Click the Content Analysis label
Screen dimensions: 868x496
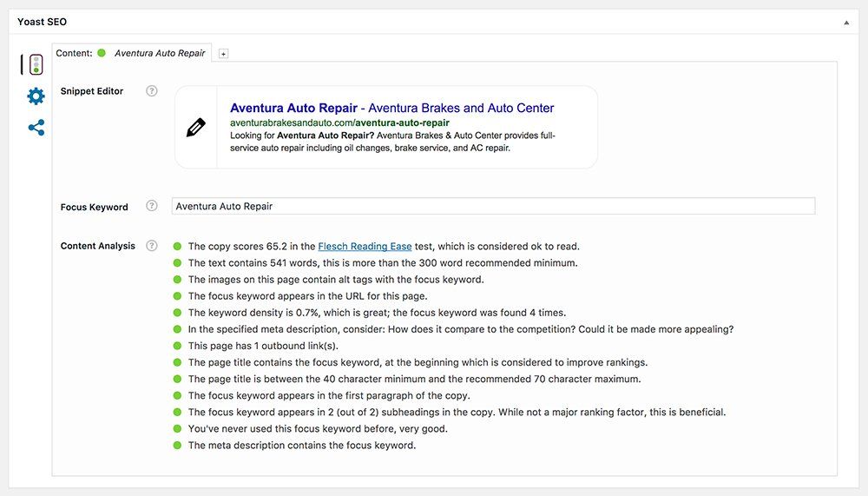(97, 246)
